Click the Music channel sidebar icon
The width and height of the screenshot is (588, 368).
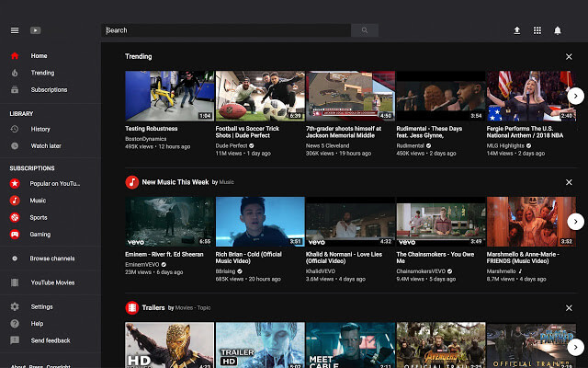point(15,201)
